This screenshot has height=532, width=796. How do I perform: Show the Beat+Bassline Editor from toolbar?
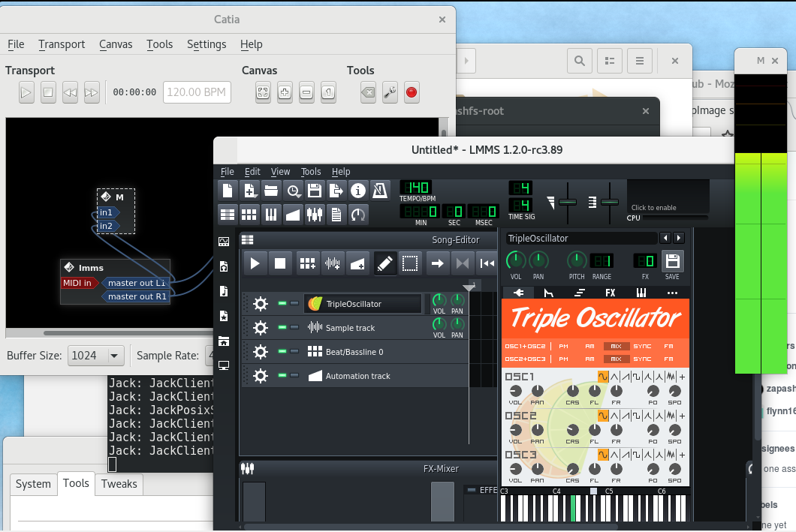249,215
